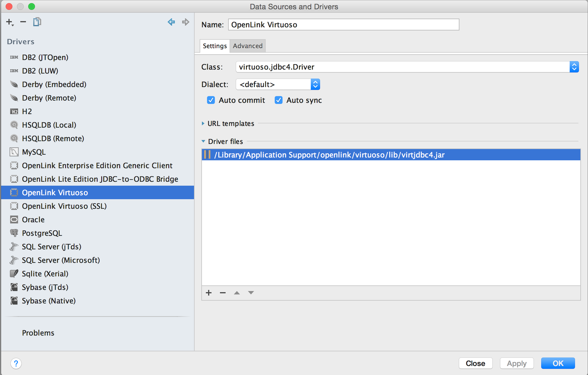Image resolution: width=588 pixels, height=375 pixels.
Task: Toggle the Auto commit checkbox
Action: click(211, 100)
